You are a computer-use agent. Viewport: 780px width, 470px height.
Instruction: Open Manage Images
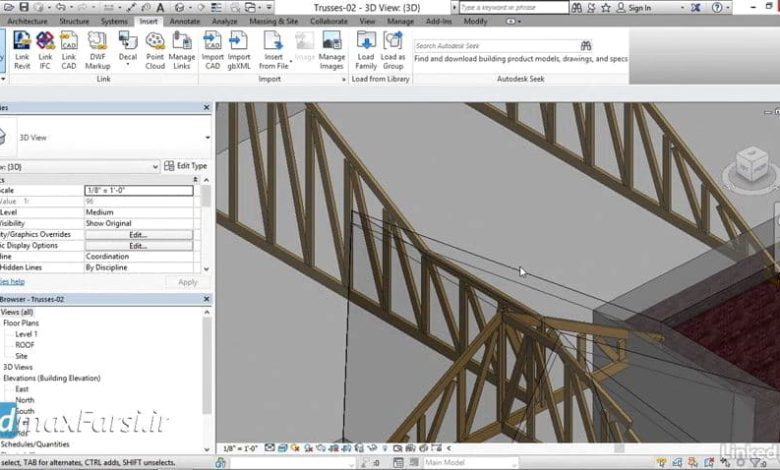coord(332,50)
